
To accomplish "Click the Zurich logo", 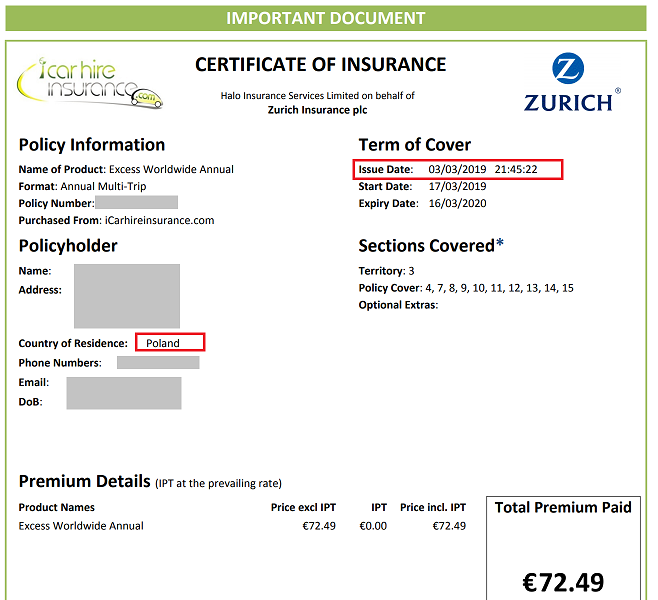I will tap(572, 82).
